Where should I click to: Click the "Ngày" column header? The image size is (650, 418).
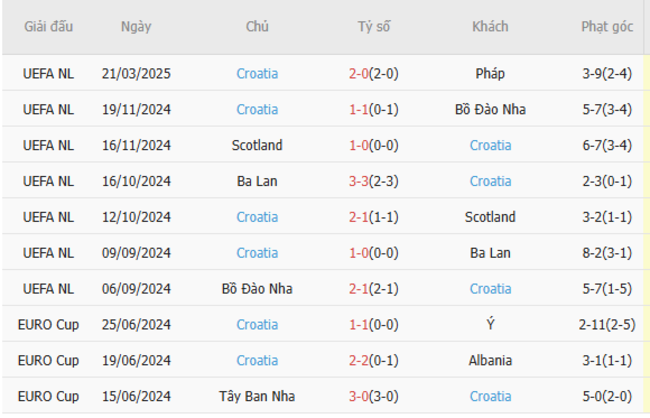point(136,27)
